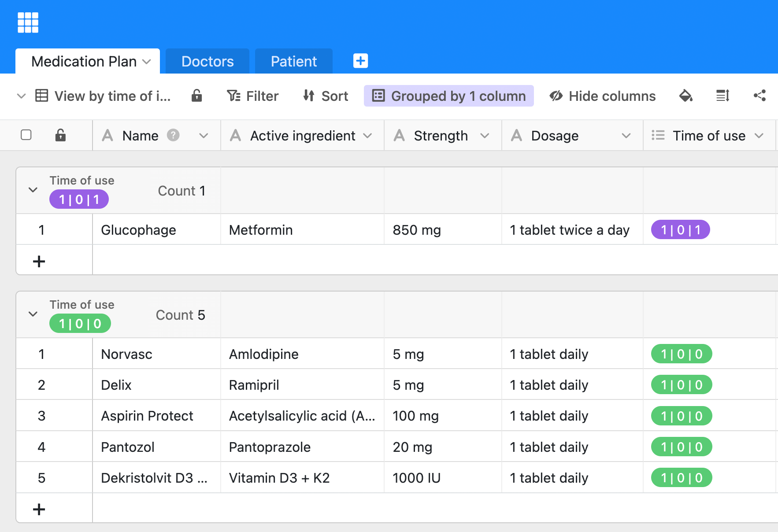Screen dimensions: 778x532
Task: Select the 1 tablet twice a day cell
Action: (x=572, y=229)
